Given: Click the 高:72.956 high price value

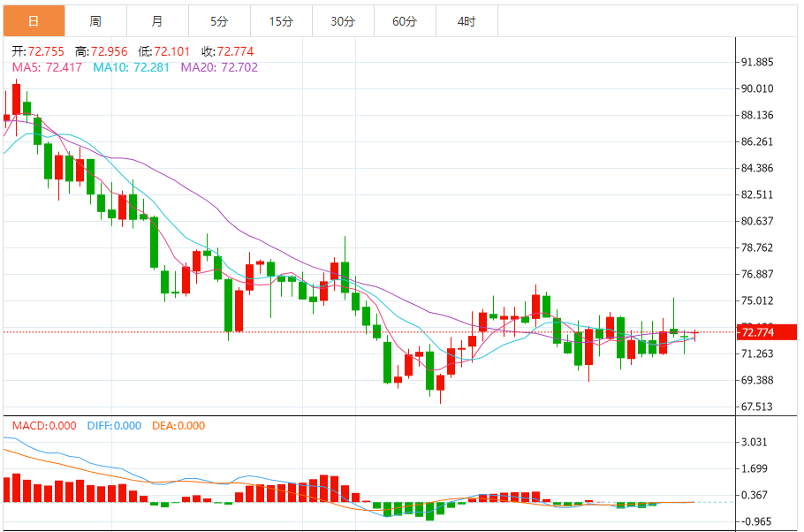Looking at the screenshot, I should pos(101,51).
